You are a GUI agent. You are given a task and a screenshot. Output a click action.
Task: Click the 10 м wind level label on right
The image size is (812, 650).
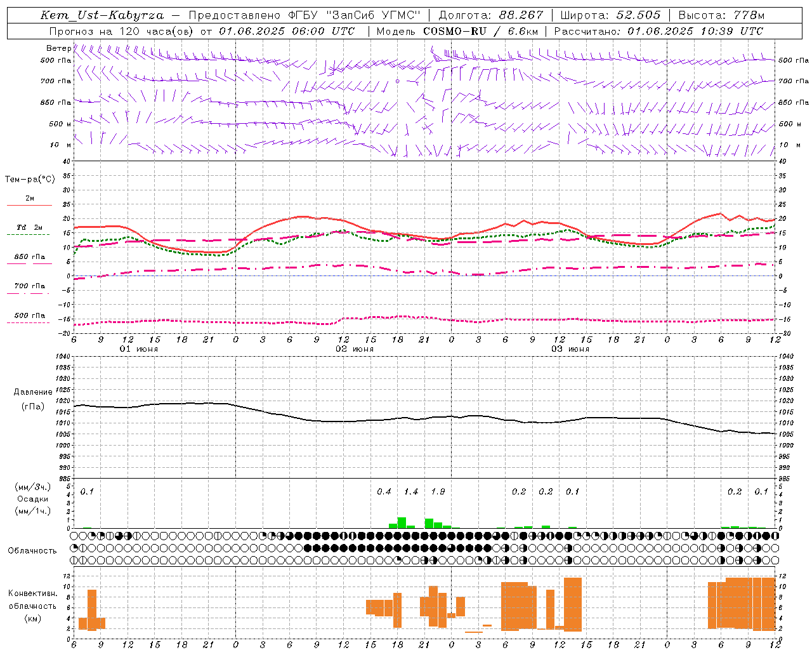tap(789, 145)
